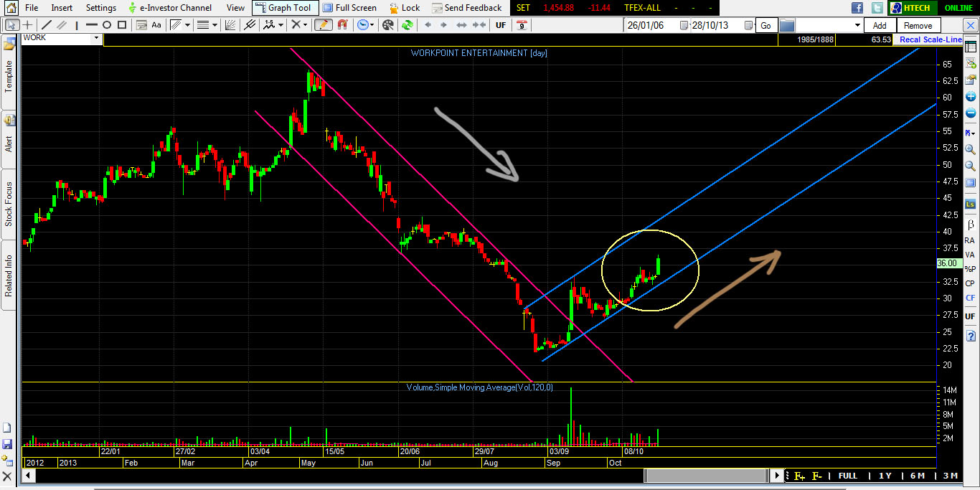This screenshot has width=980, height=490.
Task: Open the Insert menu
Action: tap(62, 8)
